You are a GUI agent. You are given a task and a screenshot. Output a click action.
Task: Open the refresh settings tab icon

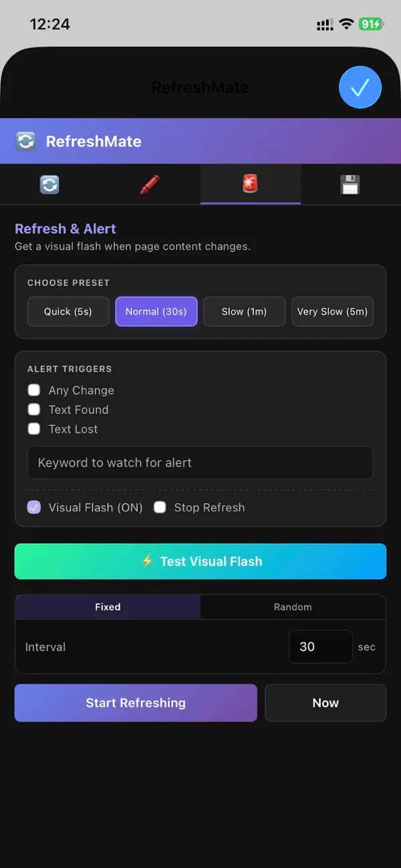49,183
